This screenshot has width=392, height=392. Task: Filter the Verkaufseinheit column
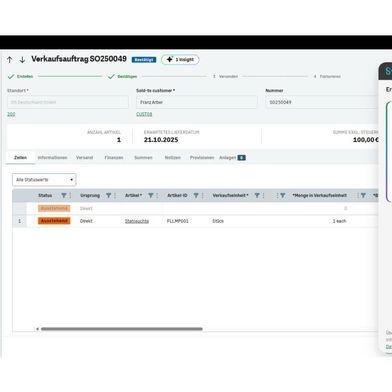point(257,195)
